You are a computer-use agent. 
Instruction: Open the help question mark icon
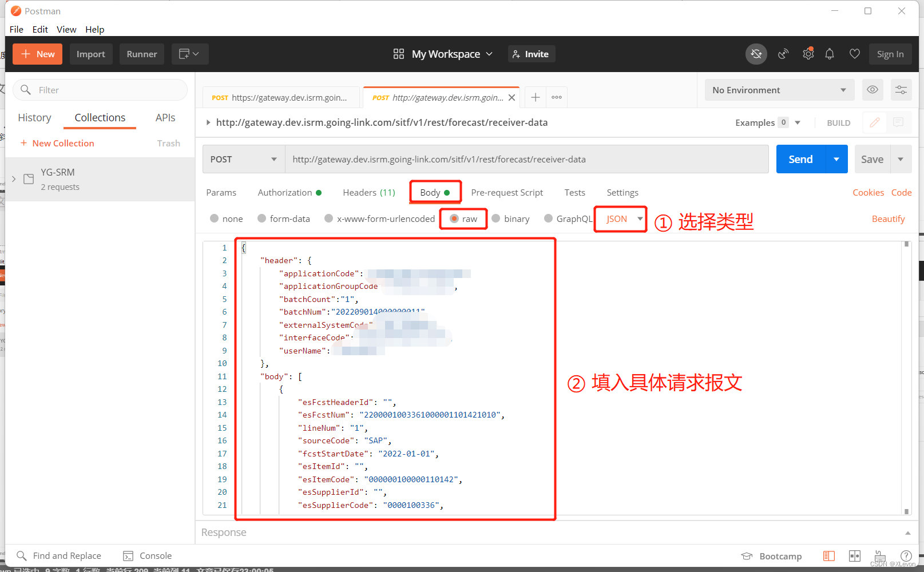(x=906, y=555)
